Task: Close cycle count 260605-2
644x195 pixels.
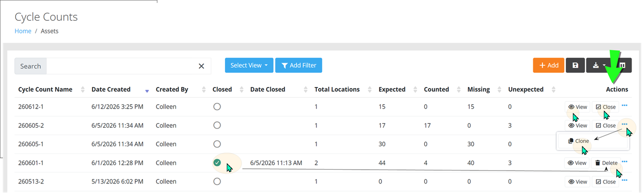Action: [x=605, y=125]
